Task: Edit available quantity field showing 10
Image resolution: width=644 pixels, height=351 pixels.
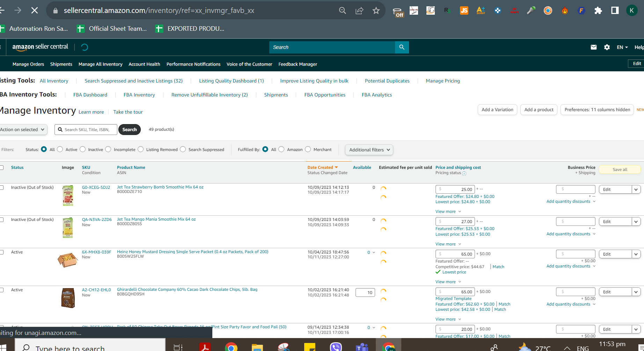Action: coord(365,293)
